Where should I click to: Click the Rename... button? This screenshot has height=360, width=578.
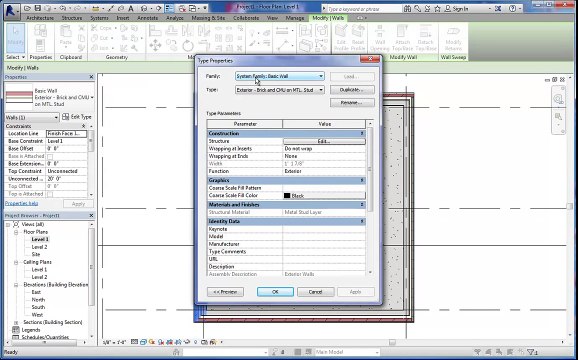[x=352, y=103]
